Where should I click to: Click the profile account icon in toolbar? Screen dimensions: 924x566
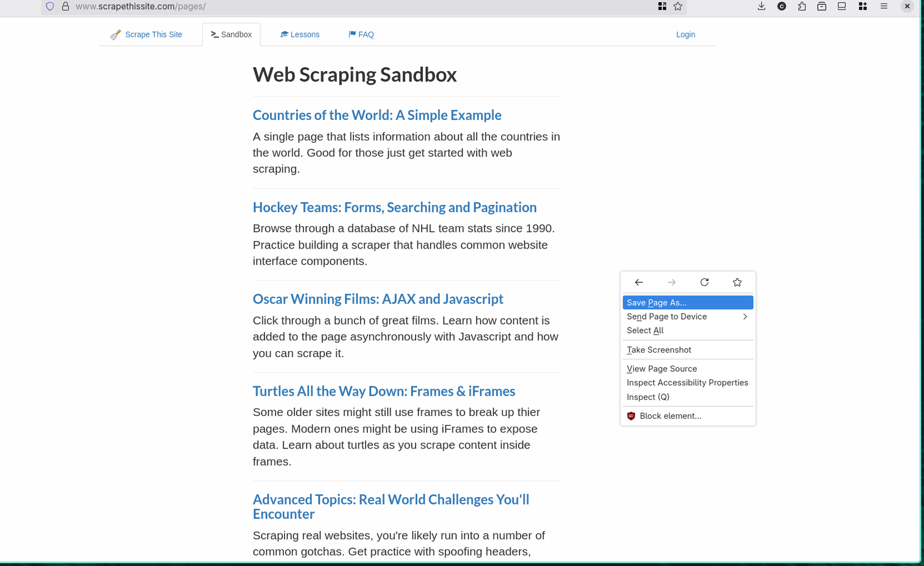[x=782, y=6]
